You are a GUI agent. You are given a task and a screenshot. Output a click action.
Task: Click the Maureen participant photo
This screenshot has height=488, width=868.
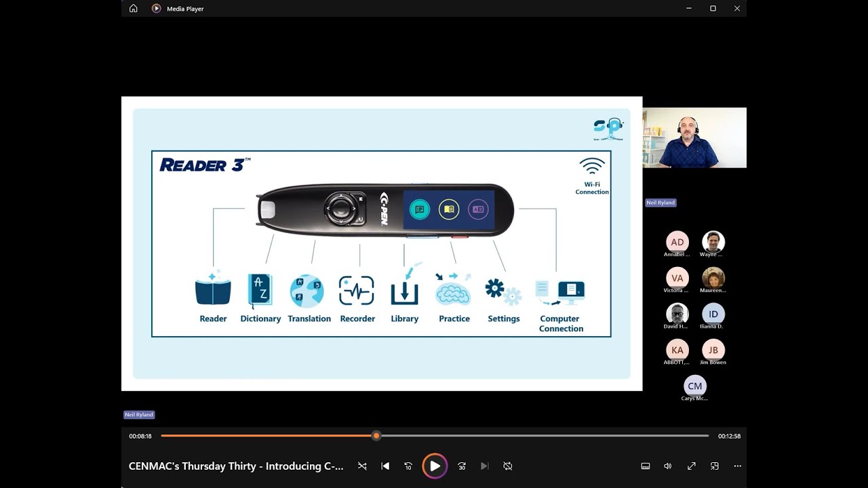point(713,278)
